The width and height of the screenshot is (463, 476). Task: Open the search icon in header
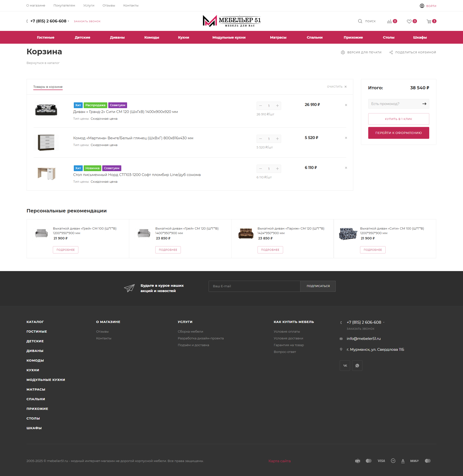coord(360,21)
